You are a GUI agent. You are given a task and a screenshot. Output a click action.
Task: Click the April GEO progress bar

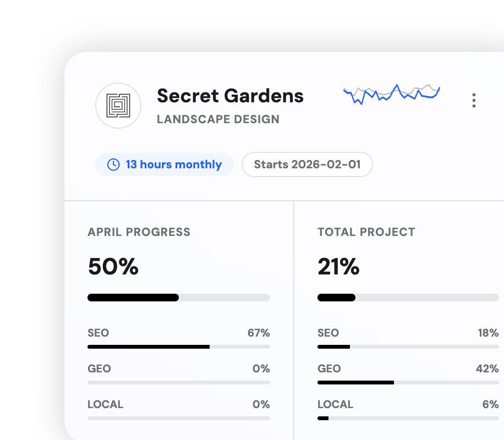click(x=179, y=382)
